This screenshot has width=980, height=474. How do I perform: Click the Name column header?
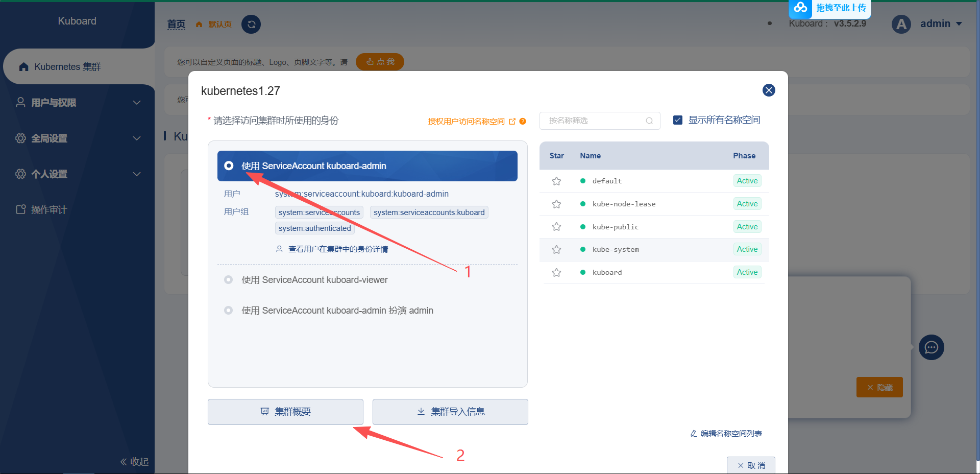590,156
